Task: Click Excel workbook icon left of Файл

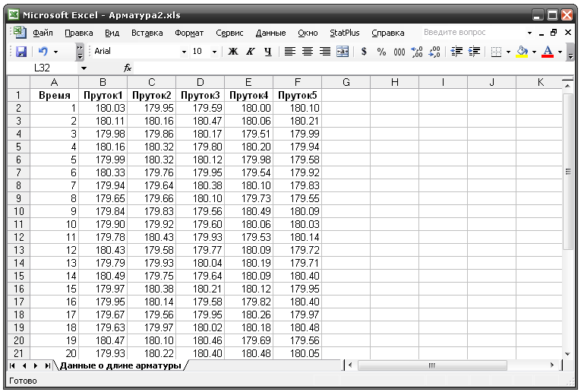Action: (20, 33)
